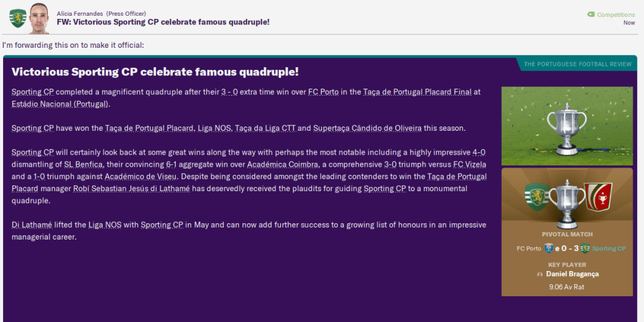This screenshot has height=322, width=644.
Task: Open press officer Alícia Fernandes' portrait photo
Action: pos(39,18)
